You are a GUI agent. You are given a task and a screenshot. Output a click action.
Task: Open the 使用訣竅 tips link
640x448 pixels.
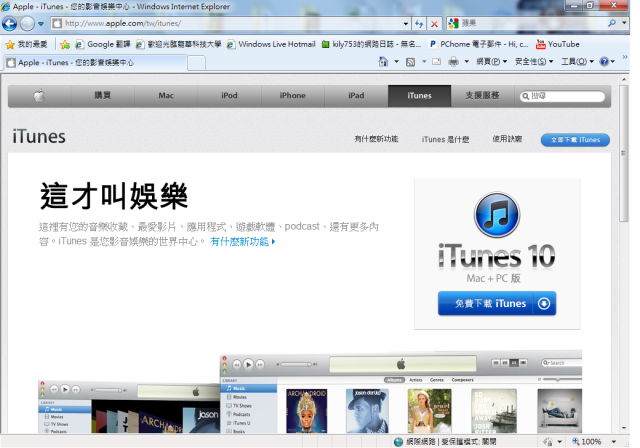pyautogui.click(x=507, y=139)
